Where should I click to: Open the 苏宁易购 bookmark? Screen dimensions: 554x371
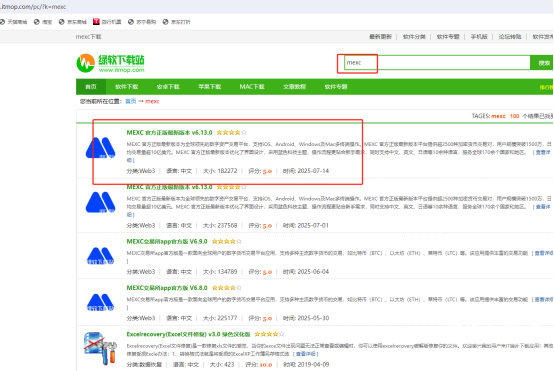coord(142,22)
